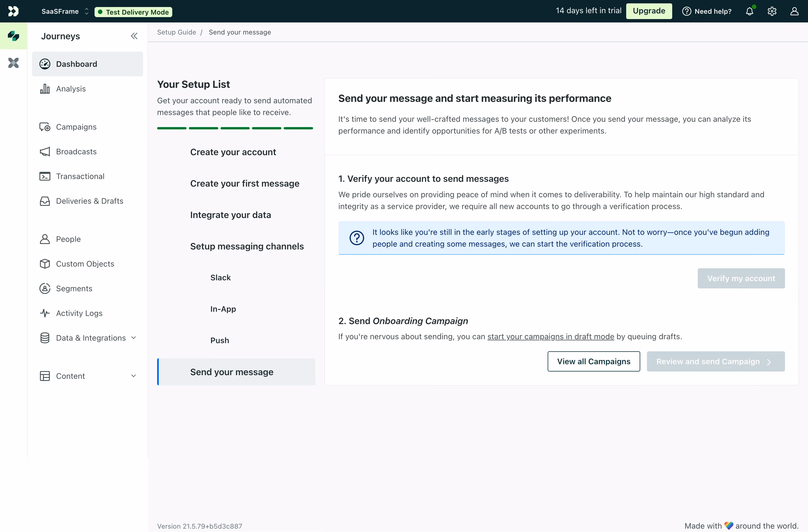
Task: Collapse the Journeys sidebar with double chevron
Action: [x=134, y=36]
